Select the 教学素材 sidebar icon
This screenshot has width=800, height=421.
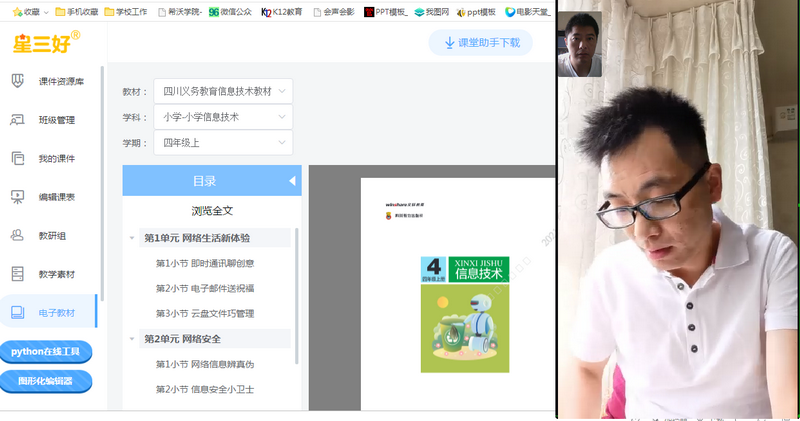(x=17, y=274)
